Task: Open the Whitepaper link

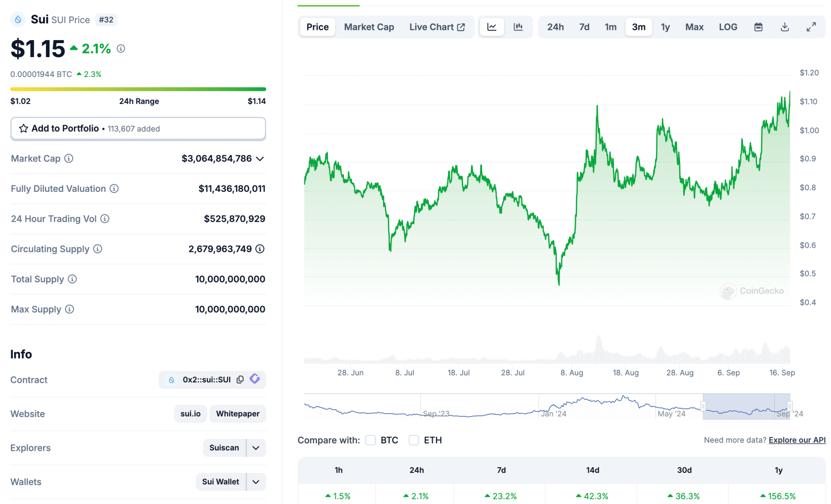Action: point(238,414)
